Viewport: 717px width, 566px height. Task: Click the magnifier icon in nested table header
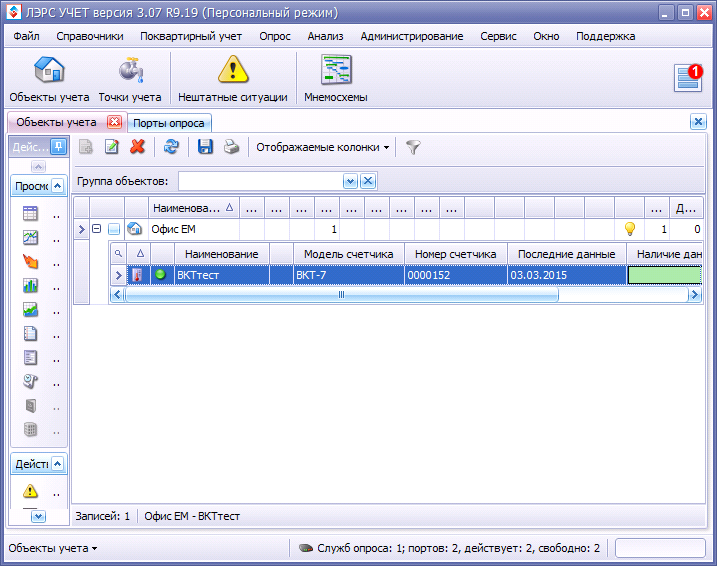(118, 253)
